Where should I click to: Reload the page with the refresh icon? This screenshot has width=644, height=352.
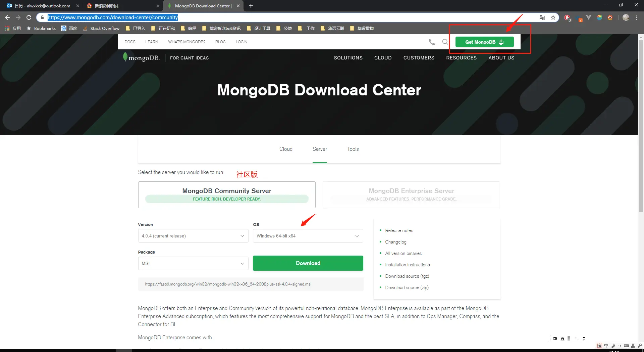(x=29, y=17)
